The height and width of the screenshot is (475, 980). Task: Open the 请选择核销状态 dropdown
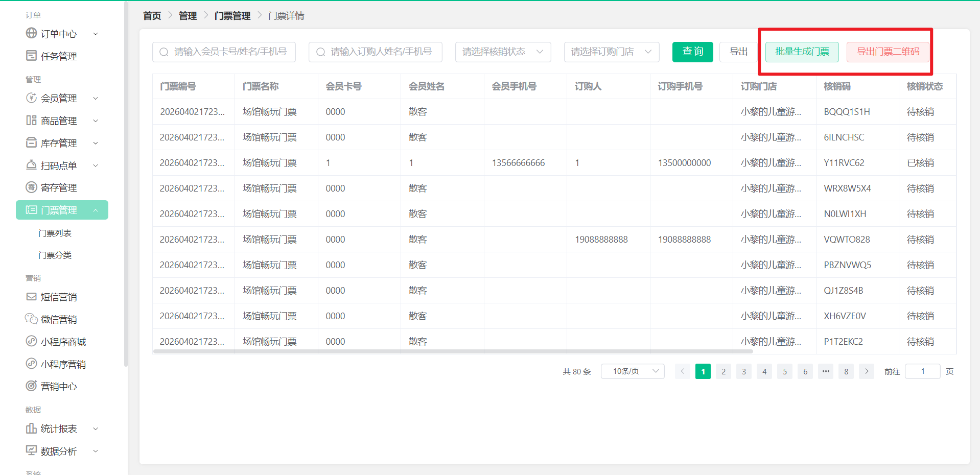tap(503, 52)
